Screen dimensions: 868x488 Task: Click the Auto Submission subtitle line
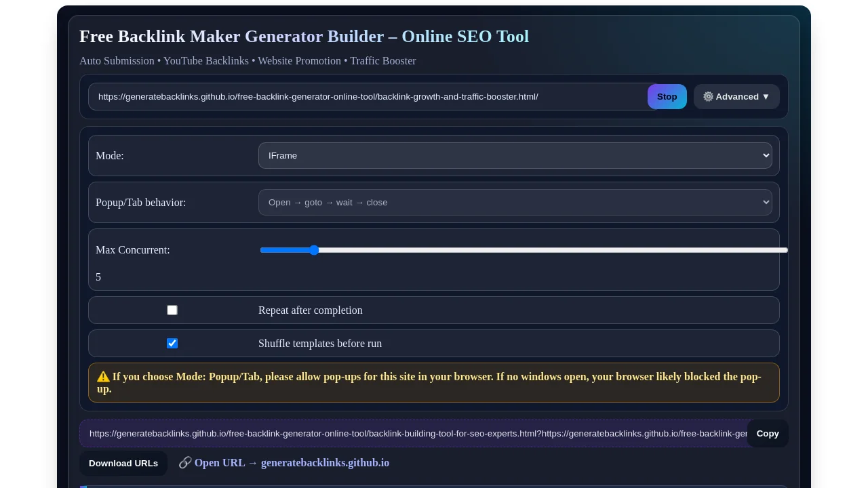(x=248, y=60)
